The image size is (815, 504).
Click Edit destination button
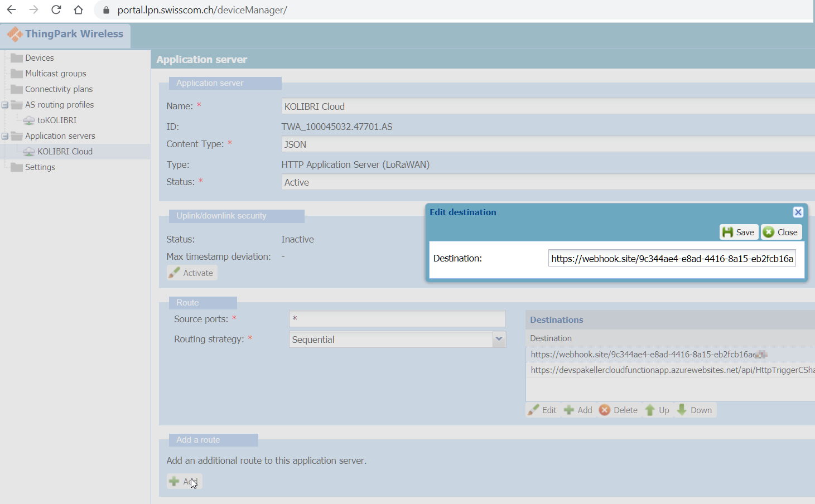point(543,410)
